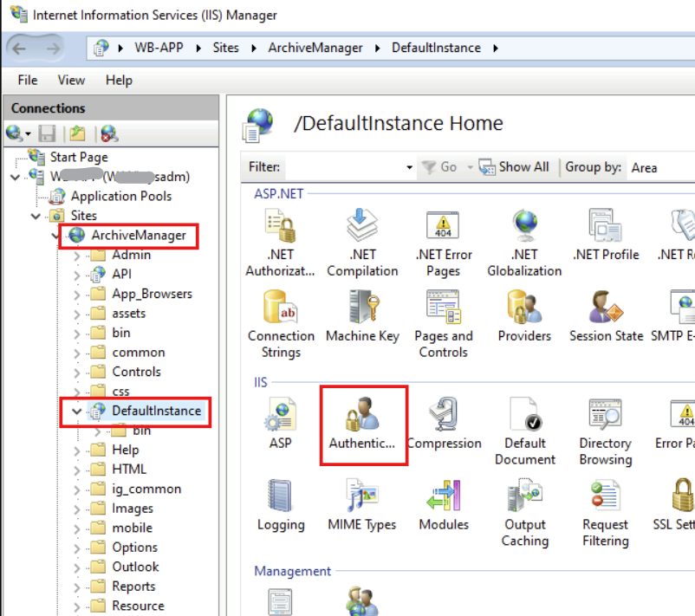The width and height of the screenshot is (695, 616).
Task: Open Connection Strings feature
Action: point(281,324)
